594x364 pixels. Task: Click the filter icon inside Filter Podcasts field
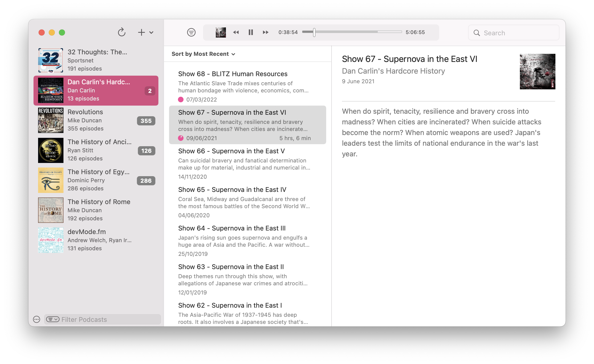click(53, 320)
